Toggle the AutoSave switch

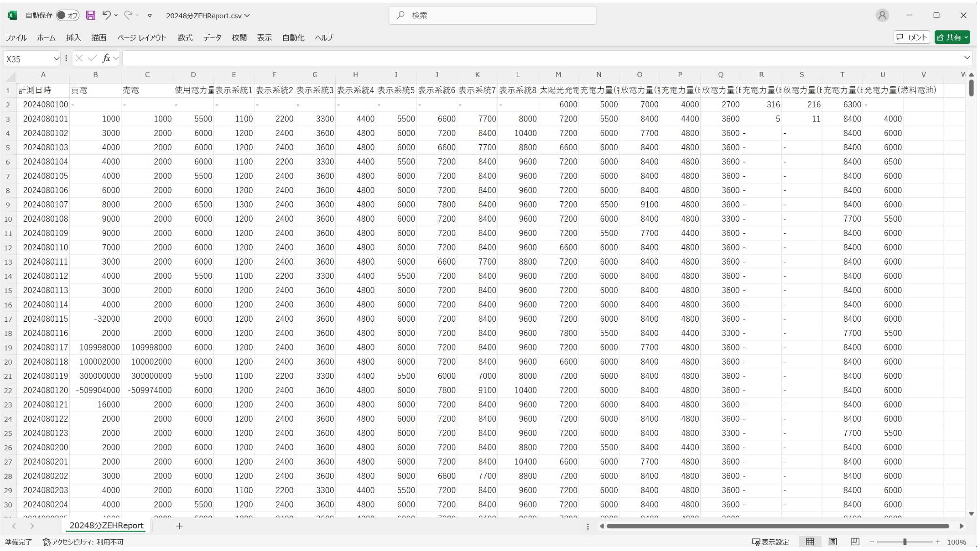point(67,15)
